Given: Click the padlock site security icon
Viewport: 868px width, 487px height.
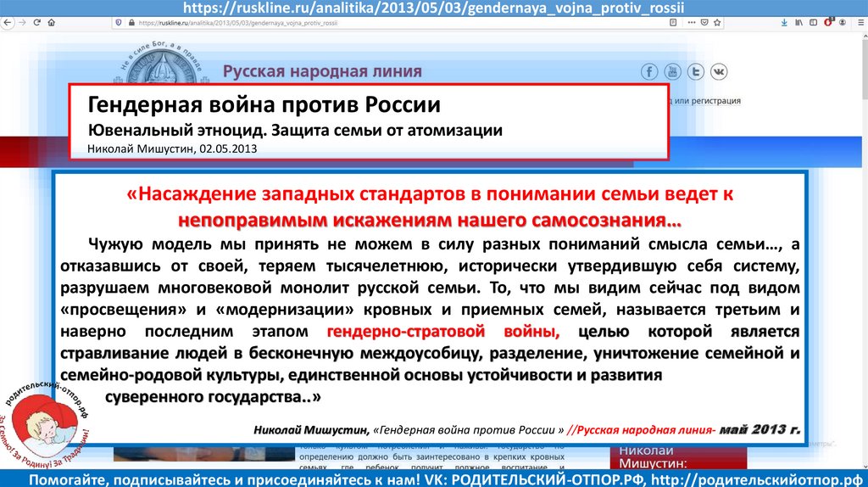Looking at the screenshot, I should (x=130, y=23).
